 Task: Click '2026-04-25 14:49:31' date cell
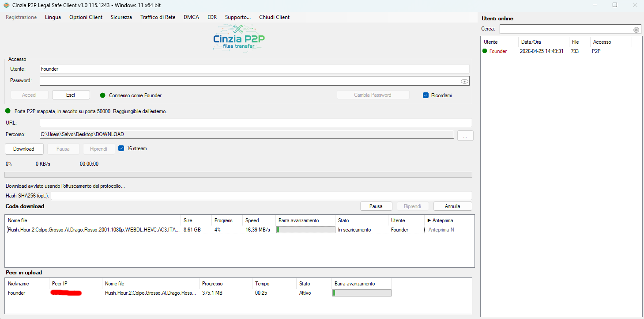coord(542,51)
